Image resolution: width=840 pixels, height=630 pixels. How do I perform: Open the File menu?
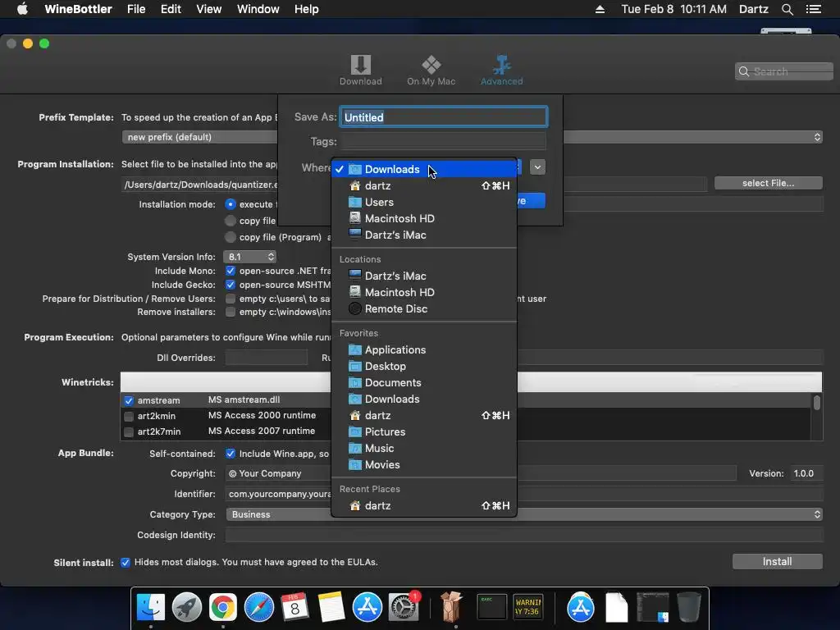click(x=136, y=9)
